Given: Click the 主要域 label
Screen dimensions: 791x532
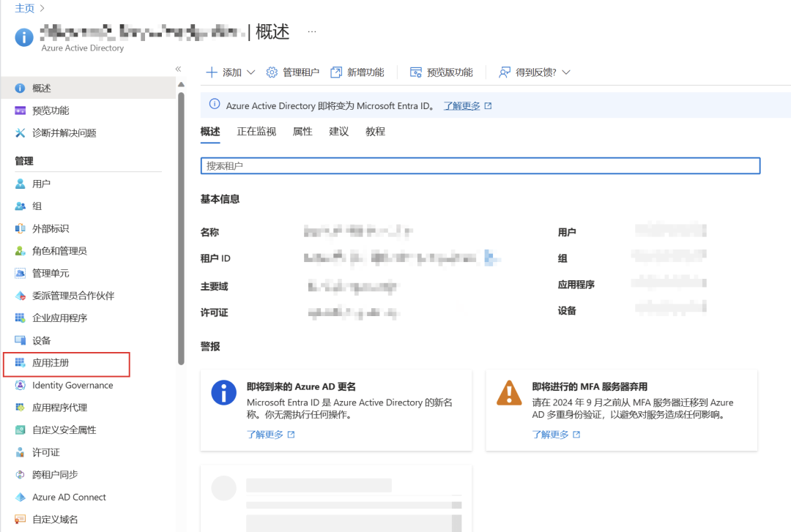Looking at the screenshot, I should (215, 286).
